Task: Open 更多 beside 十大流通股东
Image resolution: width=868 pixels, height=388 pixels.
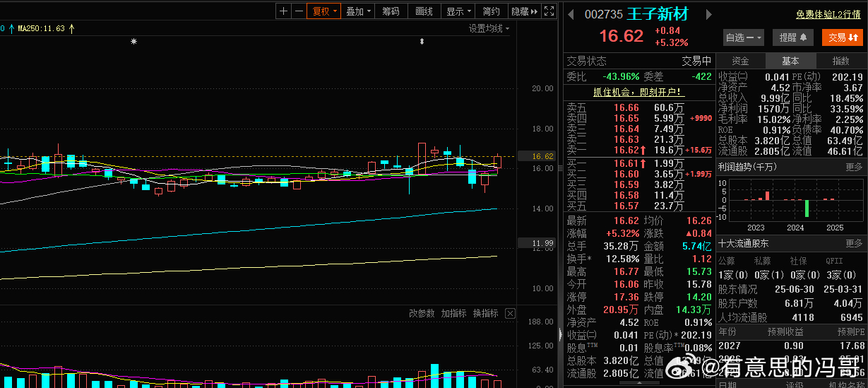Action: pyautogui.click(x=854, y=243)
